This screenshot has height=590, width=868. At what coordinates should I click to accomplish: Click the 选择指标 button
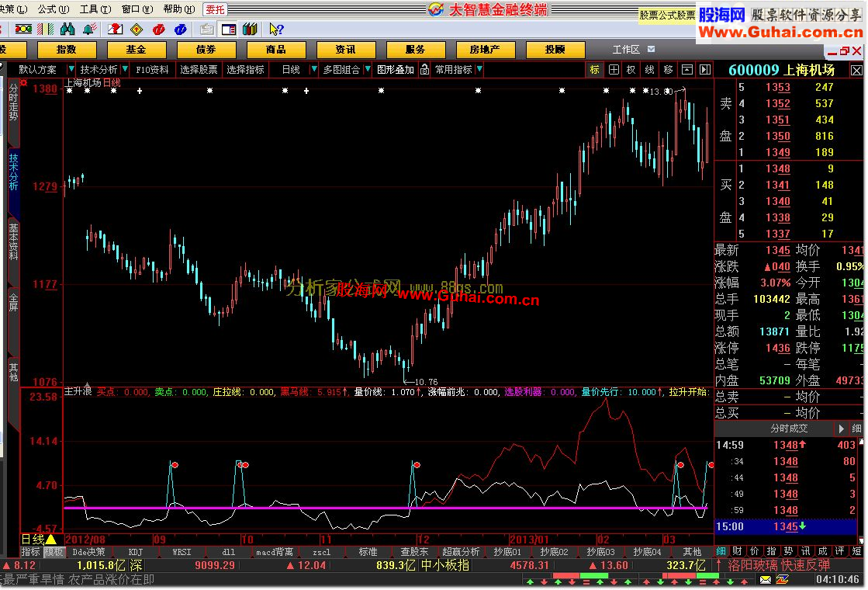pyautogui.click(x=245, y=69)
